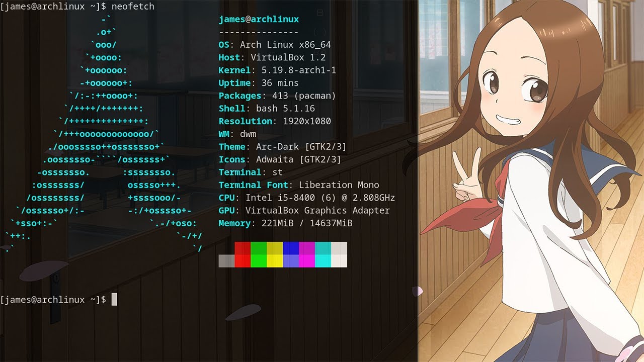
Task: Click the 'Liberation Mono' terminal font value
Action: coord(339,185)
